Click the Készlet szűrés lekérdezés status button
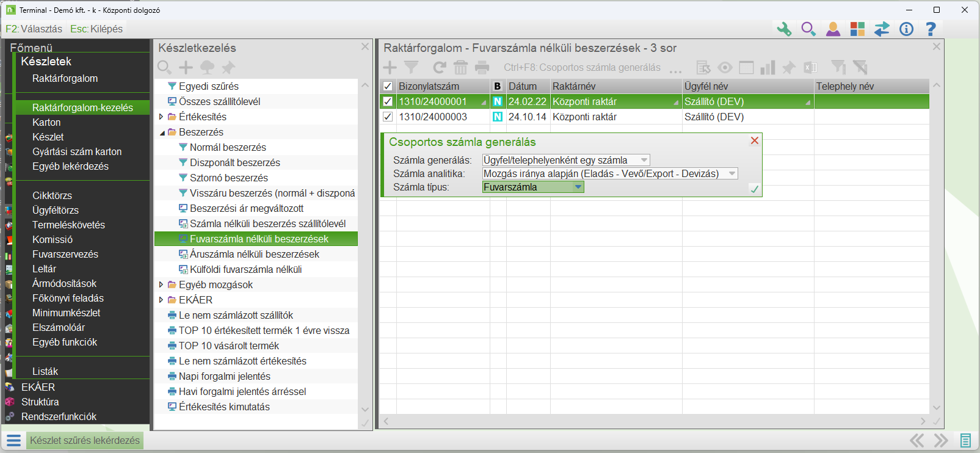Viewport: 980px width, 453px height. coord(85,440)
